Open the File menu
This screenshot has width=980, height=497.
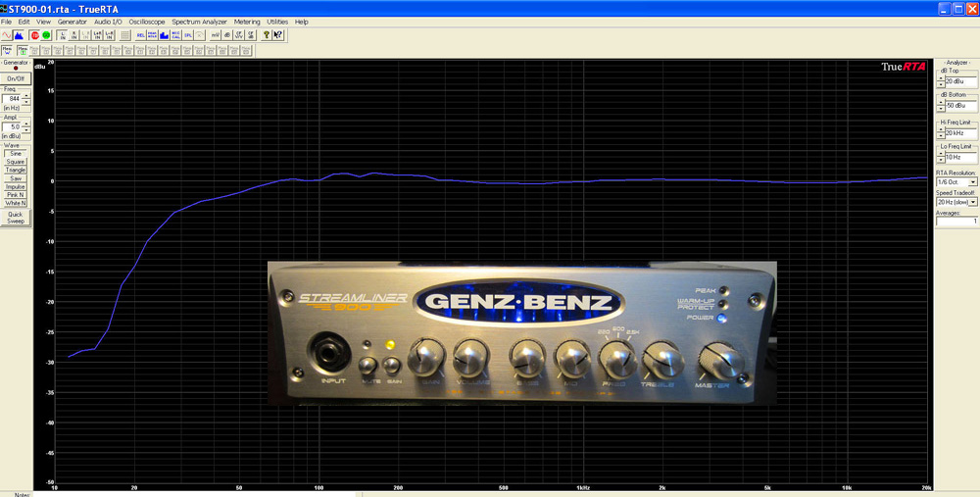coord(6,22)
